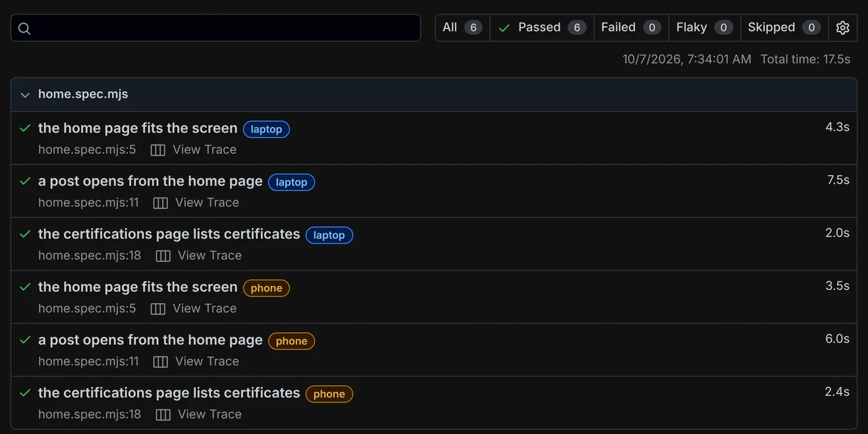Click home.spec.mjs:18 under phone certifications test
Screen dimensions: 868x434
90,415
